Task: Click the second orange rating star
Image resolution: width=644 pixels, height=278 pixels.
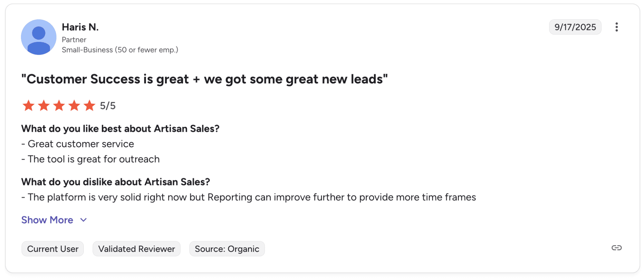Action: point(44,106)
